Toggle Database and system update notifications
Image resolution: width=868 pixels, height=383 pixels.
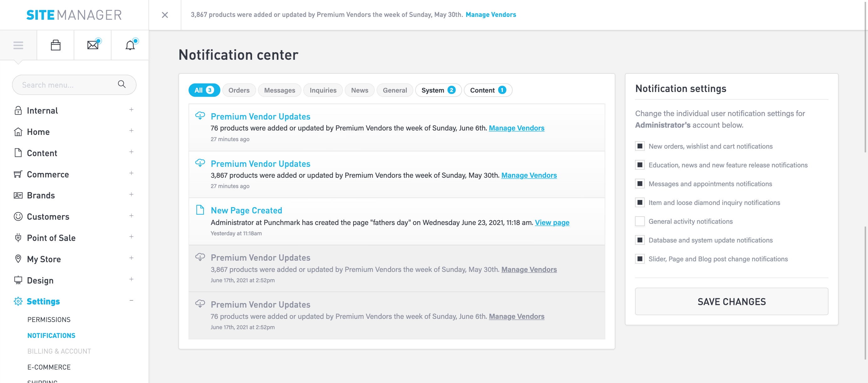pyautogui.click(x=639, y=240)
